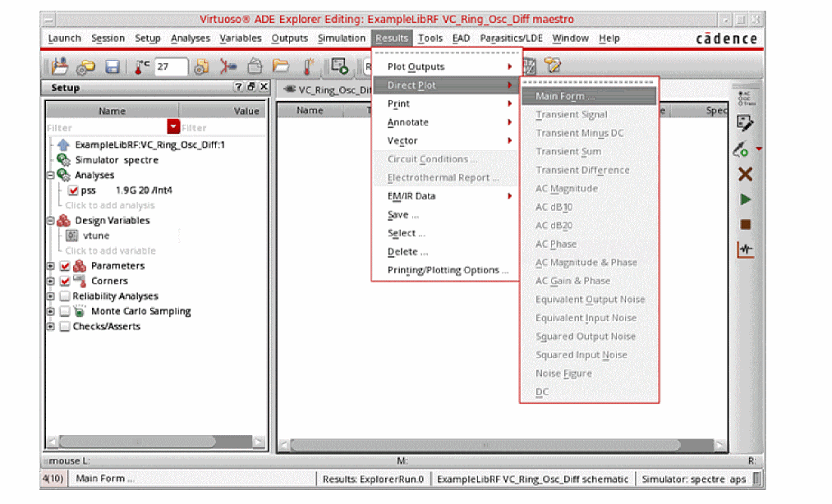Click the 'Click to add analysis' link
This screenshot has height=504, width=832.
[x=110, y=205]
